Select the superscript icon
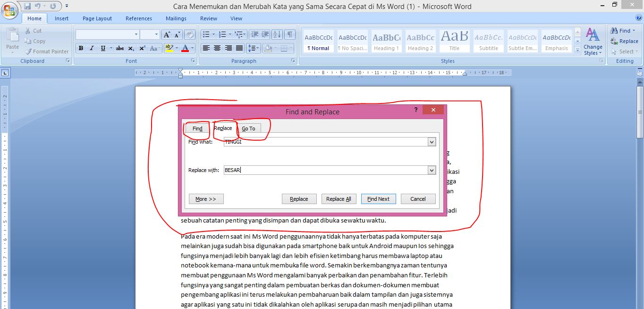This screenshot has height=309, width=644. [x=142, y=48]
